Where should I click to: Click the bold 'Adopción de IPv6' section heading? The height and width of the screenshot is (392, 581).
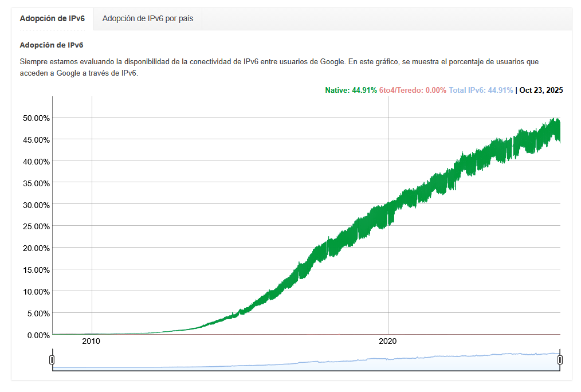(x=52, y=45)
